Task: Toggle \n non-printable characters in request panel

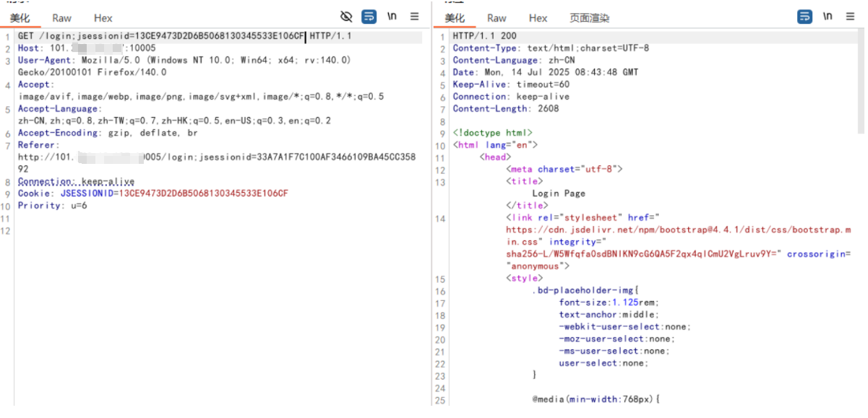Action: [x=392, y=17]
